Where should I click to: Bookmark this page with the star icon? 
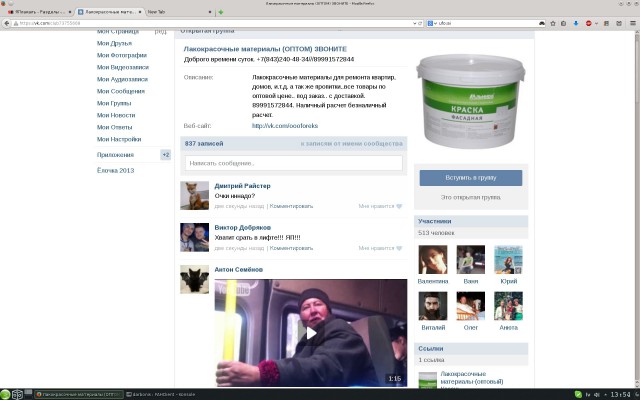pyautogui.click(x=553, y=23)
